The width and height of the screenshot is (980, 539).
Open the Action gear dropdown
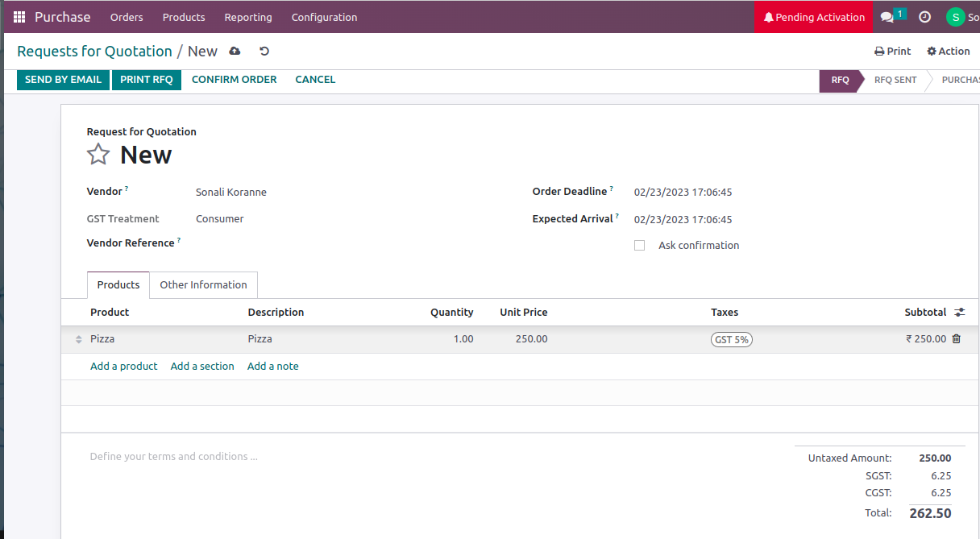point(949,52)
